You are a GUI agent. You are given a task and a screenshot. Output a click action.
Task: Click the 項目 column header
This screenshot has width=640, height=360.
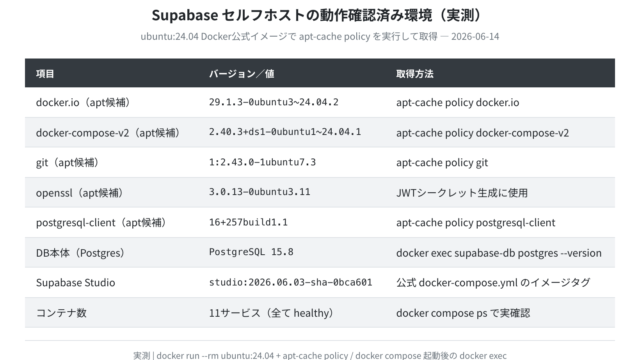[x=45, y=74]
